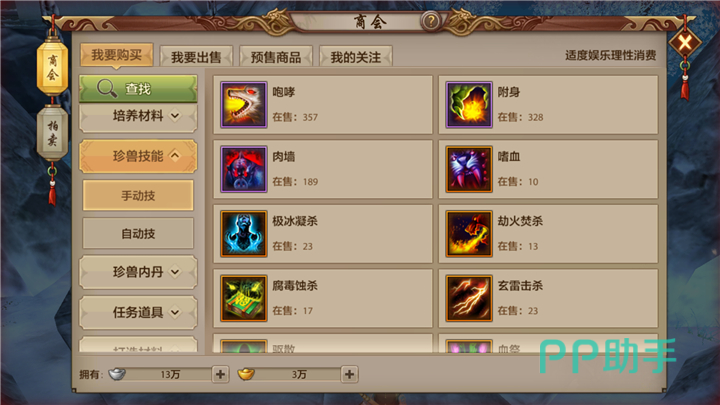Add silver with the plus button
Image resolution: width=720 pixels, height=405 pixels.
point(220,374)
